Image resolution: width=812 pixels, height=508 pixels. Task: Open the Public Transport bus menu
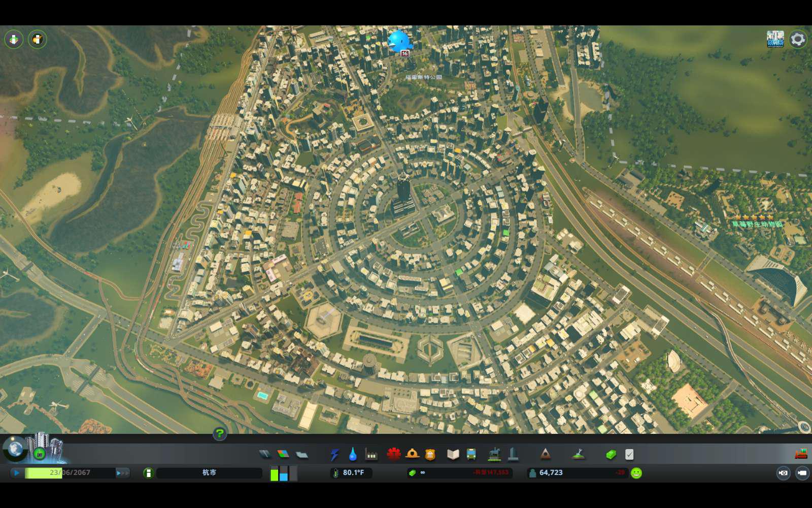(x=471, y=454)
